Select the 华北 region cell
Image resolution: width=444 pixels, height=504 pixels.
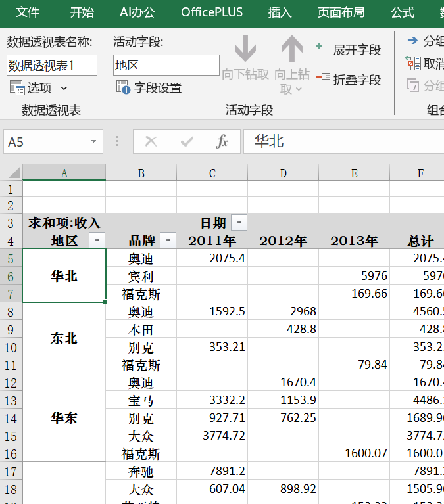pyautogui.click(x=64, y=275)
